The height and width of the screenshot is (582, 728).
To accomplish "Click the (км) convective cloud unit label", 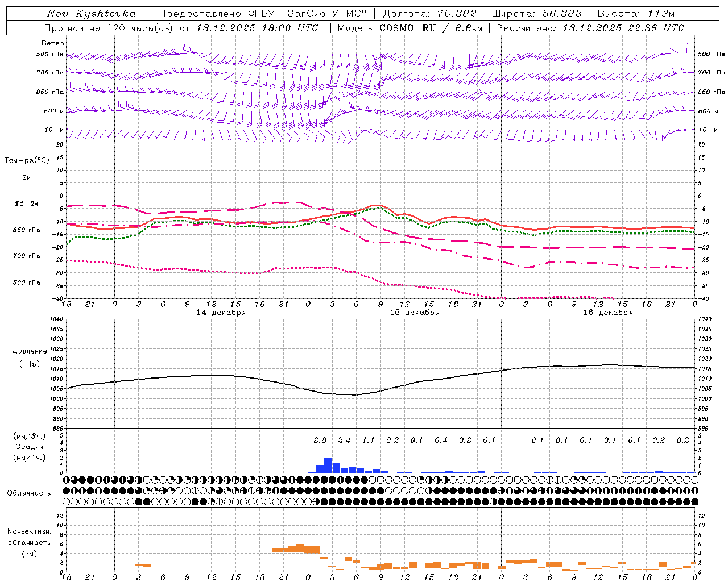I will (29, 554).
